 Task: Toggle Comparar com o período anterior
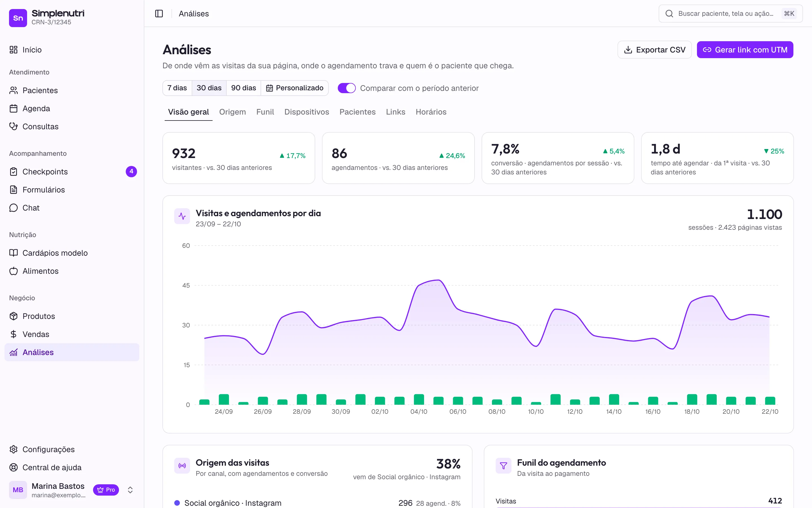coord(347,88)
